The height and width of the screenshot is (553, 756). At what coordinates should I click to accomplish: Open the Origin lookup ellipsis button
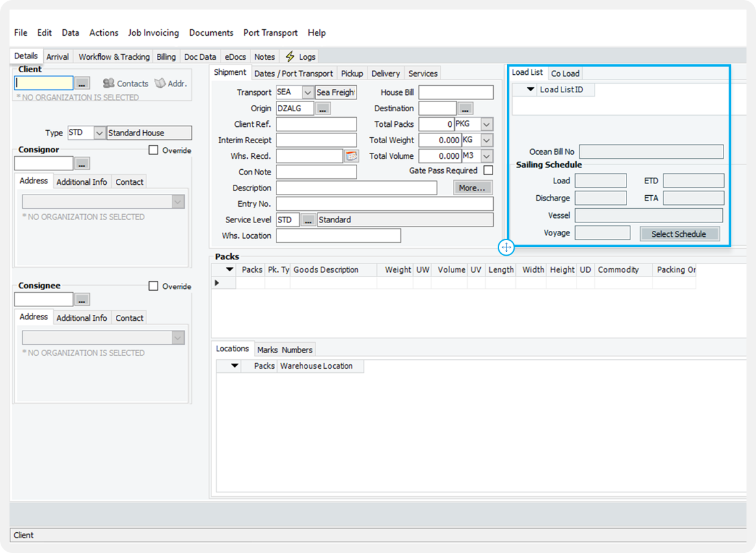tap(323, 109)
